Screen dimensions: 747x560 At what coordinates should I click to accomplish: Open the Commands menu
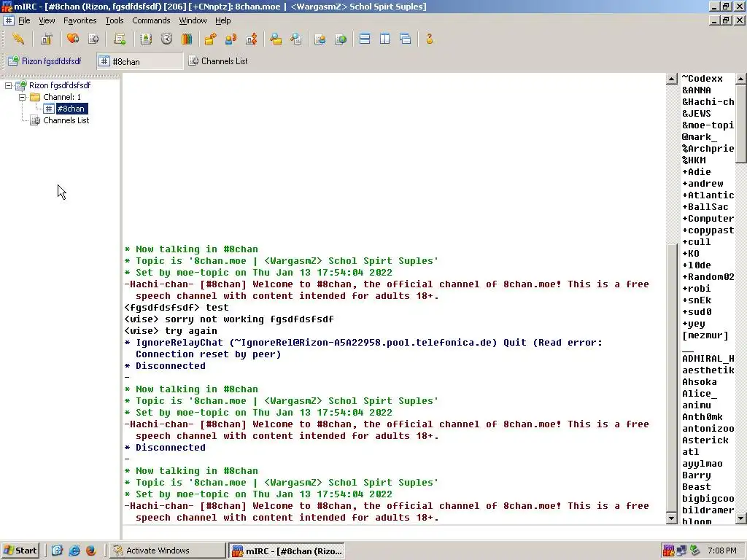pos(151,20)
